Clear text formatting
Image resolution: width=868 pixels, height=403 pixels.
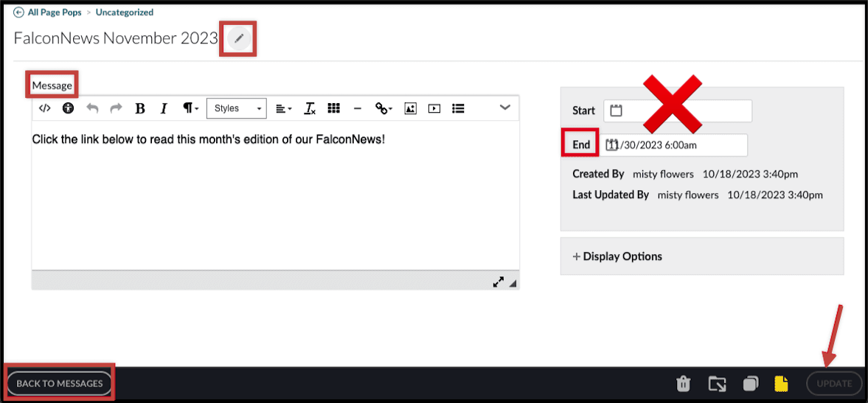point(310,108)
